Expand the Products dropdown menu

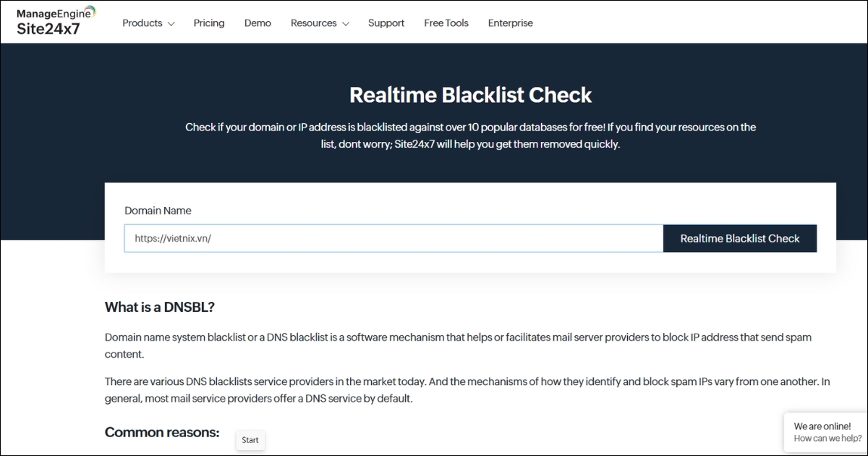click(x=142, y=22)
